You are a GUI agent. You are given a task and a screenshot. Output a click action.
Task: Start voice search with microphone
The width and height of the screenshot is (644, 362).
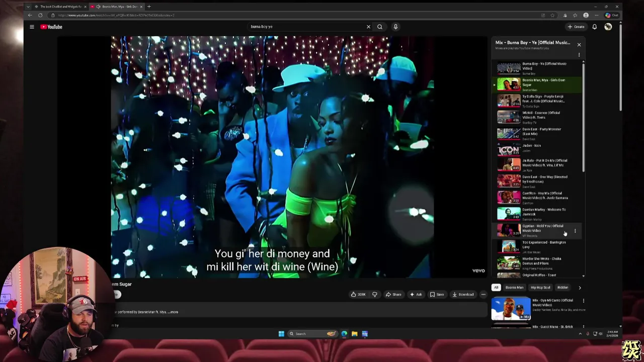[395, 27]
